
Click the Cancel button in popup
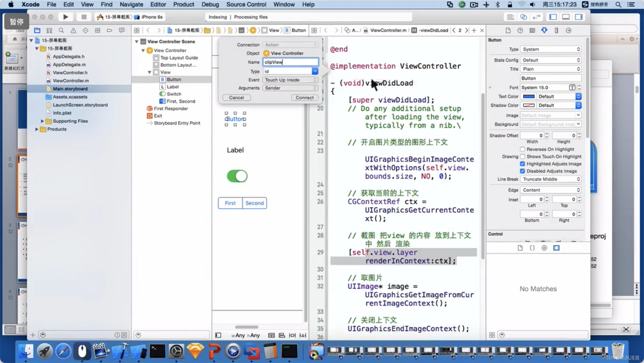236,98
